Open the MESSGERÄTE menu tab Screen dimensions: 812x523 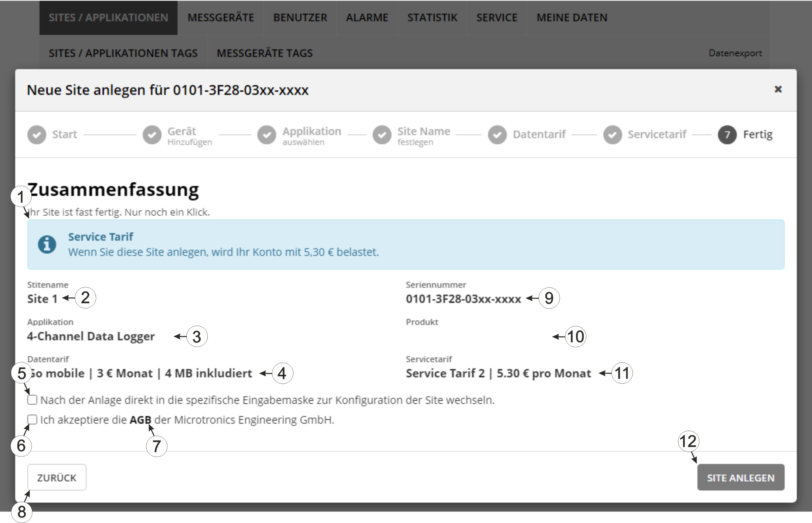click(221, 18)
